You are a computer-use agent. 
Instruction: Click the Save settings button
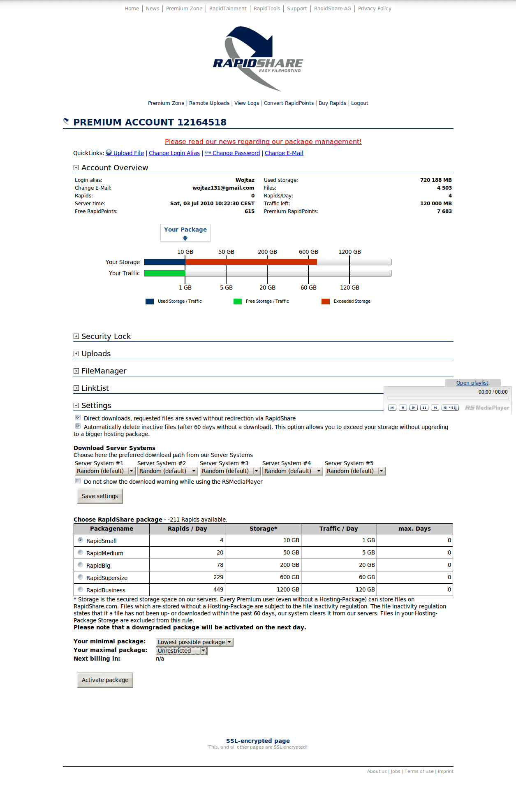point(100,496)
